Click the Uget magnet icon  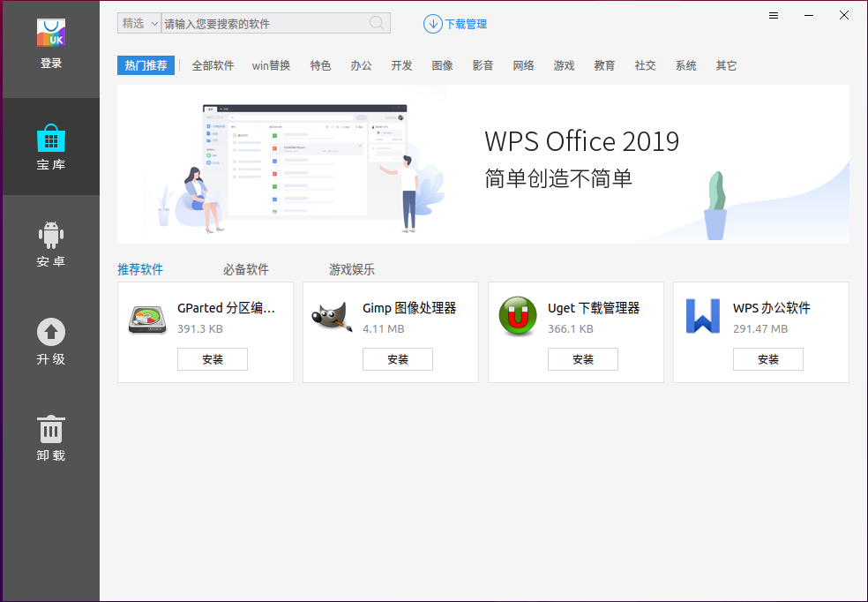click(x=518, y=317)
